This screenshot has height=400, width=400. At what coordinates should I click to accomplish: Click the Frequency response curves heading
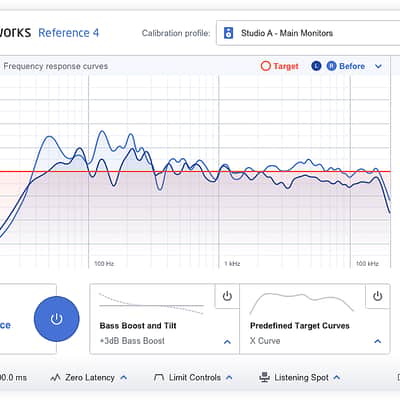[x=56, y=66]
